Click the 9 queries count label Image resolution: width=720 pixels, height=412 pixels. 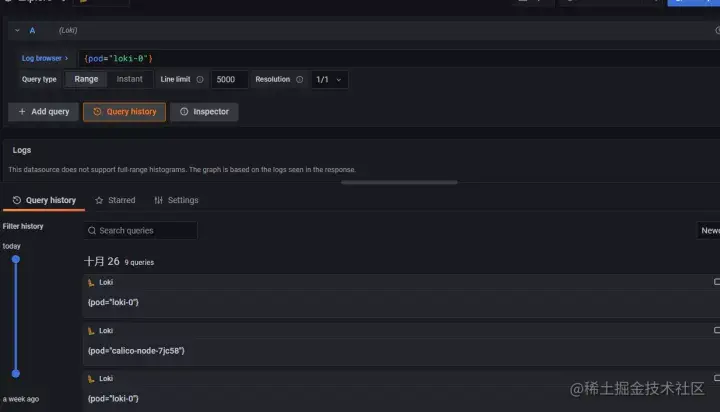click(x=139, y=262)
